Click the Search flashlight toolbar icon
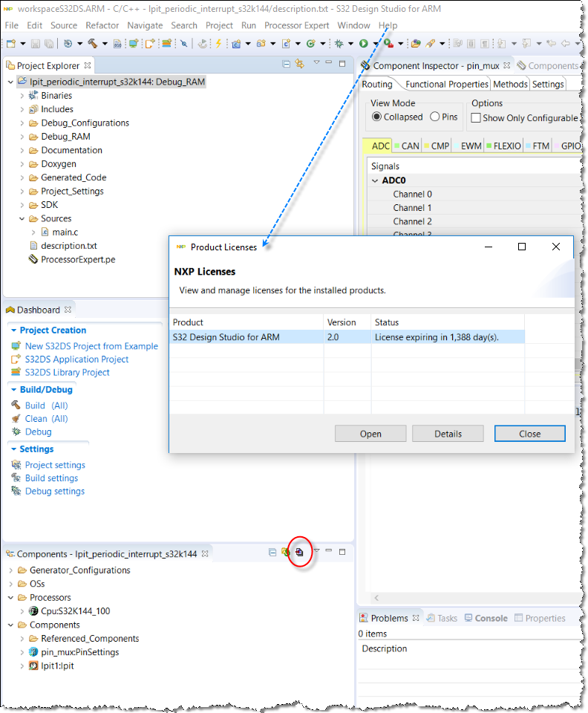 [430, 44]
